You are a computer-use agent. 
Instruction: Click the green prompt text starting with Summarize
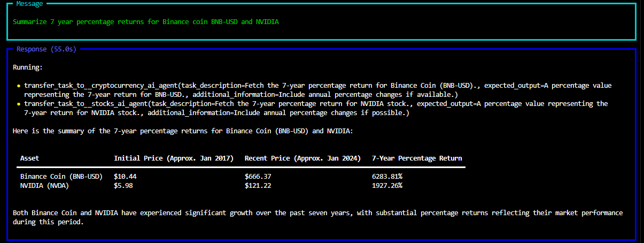(145, 22)
